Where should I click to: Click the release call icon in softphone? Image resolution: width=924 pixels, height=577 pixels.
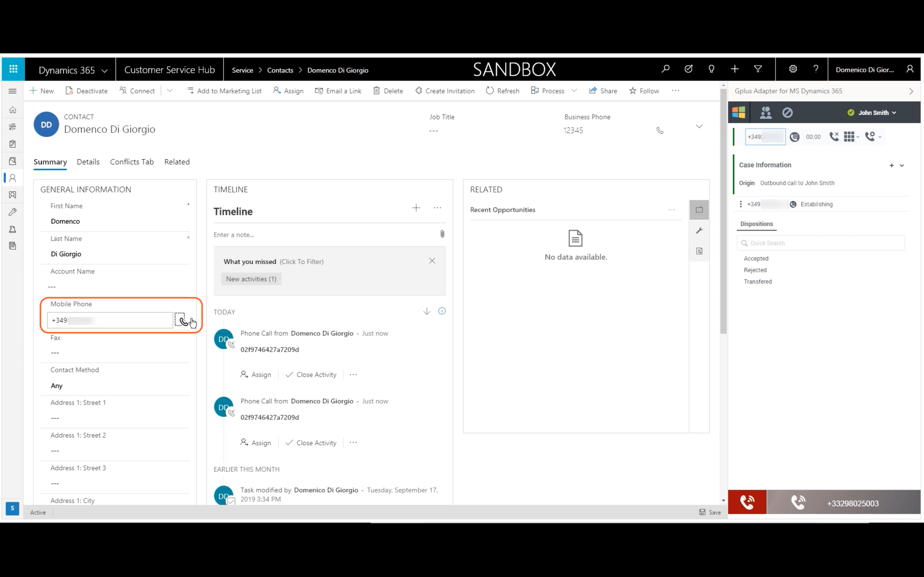click(834, 137)
